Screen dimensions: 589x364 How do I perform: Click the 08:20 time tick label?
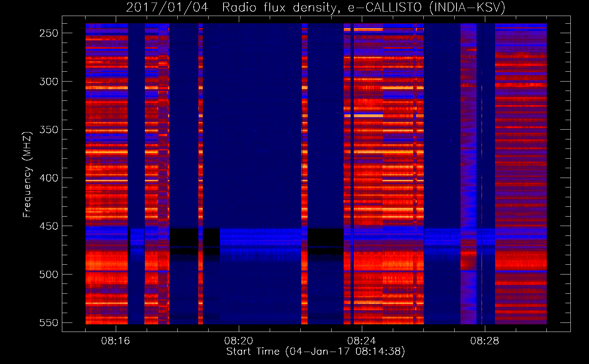point(239,341)
